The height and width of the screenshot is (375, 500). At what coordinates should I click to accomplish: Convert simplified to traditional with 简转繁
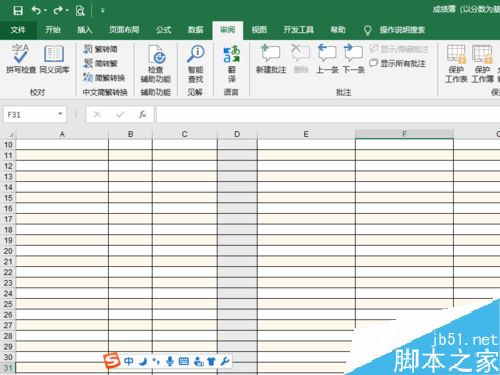tap(100, 63)
